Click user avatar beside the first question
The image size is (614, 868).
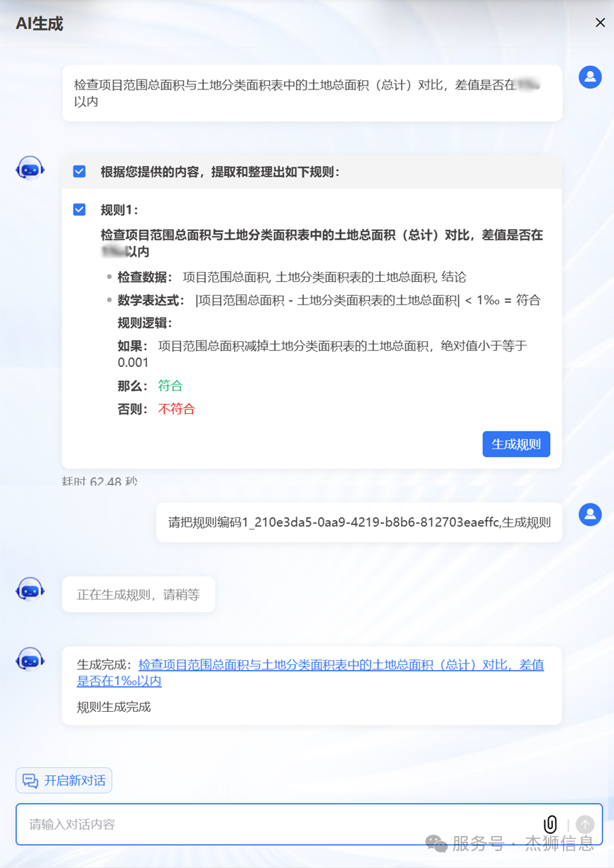pos(590,77)
